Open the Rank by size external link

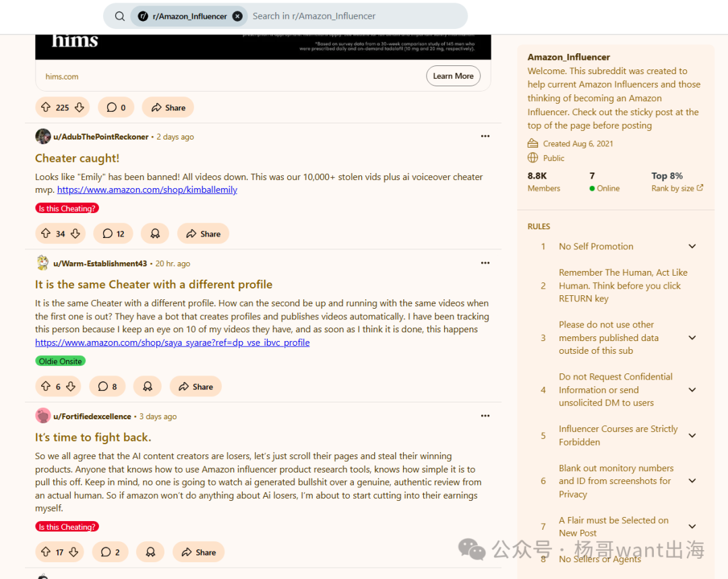pyautogui.click(x=677, y=188)
